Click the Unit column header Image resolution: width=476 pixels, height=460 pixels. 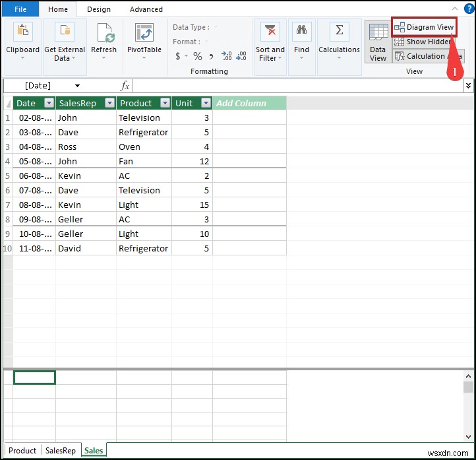click(192, 103)
